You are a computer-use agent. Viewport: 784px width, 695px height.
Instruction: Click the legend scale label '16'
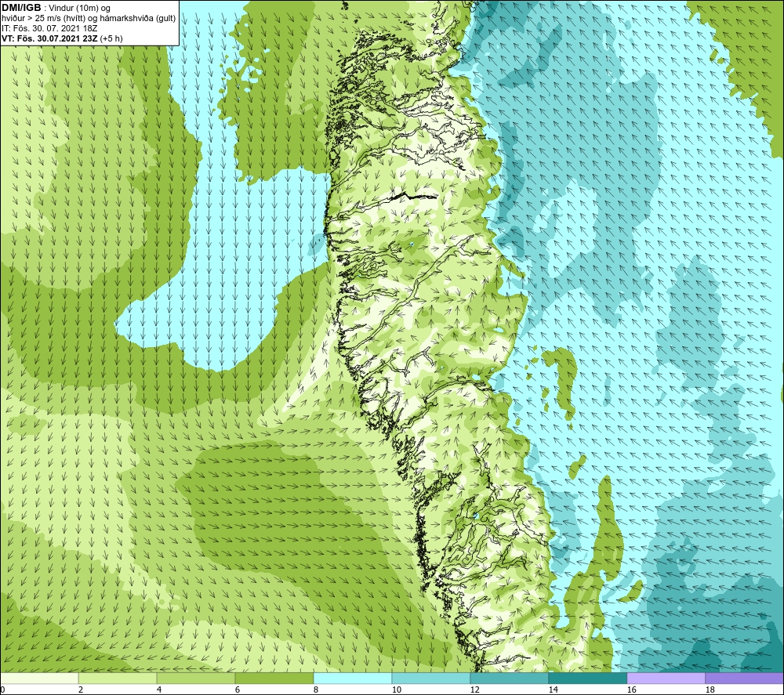(x=631, y=690)
